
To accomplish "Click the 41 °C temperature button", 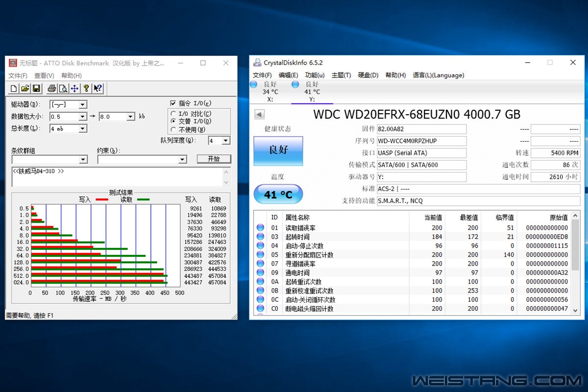I will (278, 195).
